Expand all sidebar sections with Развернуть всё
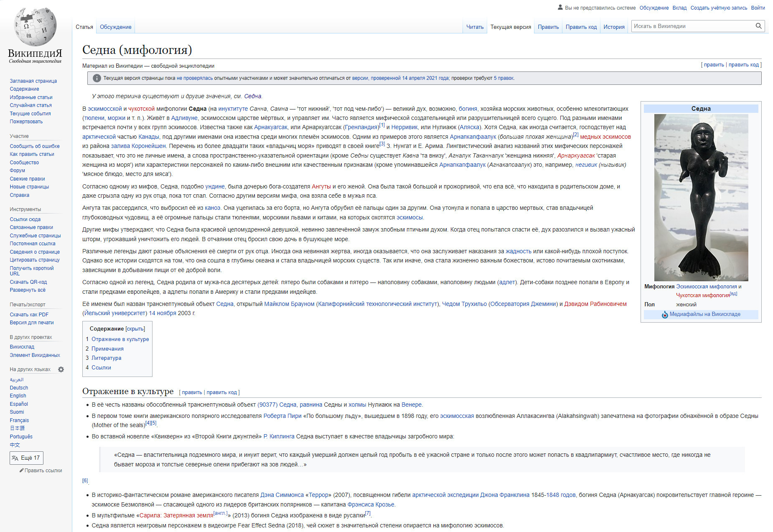 28,290
